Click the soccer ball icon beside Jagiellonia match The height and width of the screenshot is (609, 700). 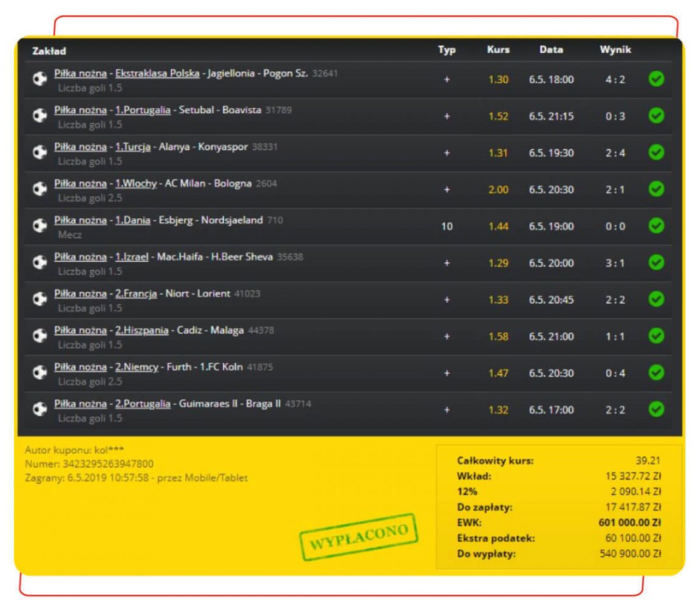pos(39,79)
